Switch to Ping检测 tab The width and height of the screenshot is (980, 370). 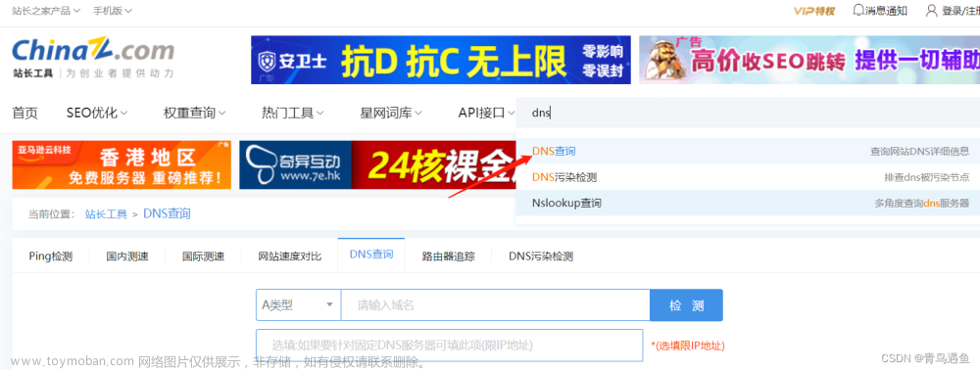(51, 255)
